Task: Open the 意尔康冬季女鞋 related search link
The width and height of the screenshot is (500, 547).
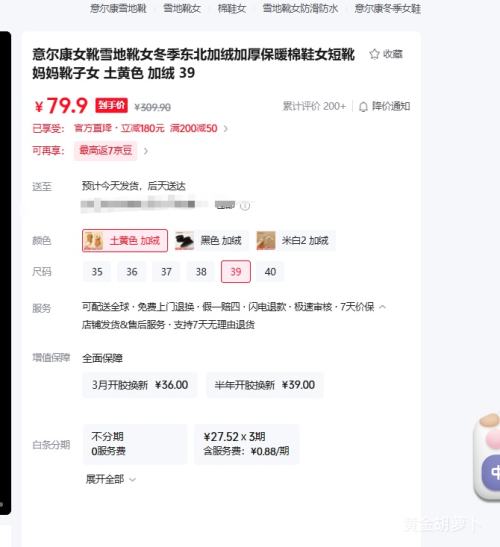Action: (x=387, y=8)
